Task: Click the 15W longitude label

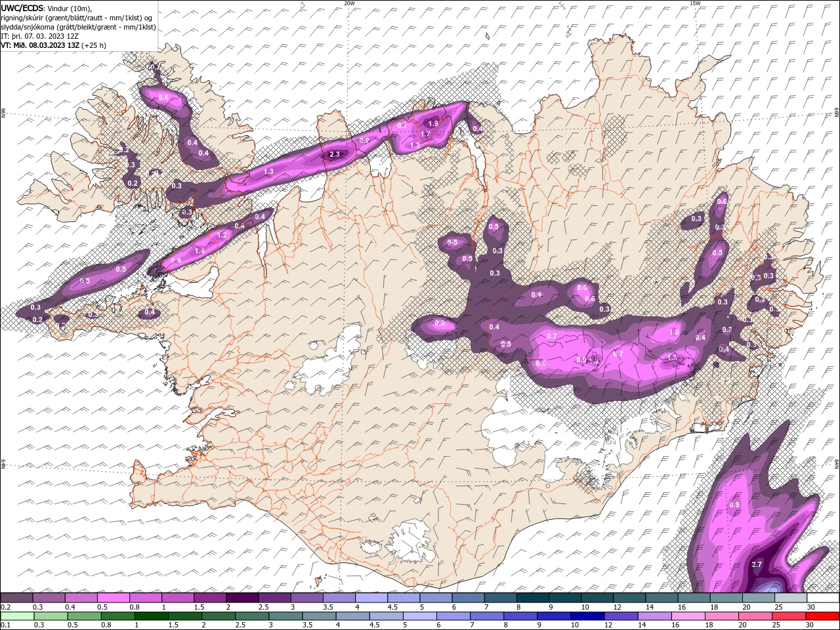Action: (695, 3)
